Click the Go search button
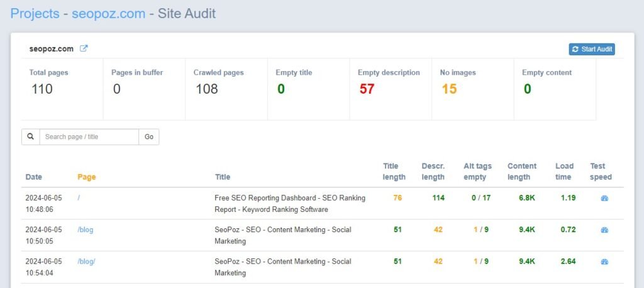The height and width of the screenshot is (288, 644). click(x=148, y=137)
